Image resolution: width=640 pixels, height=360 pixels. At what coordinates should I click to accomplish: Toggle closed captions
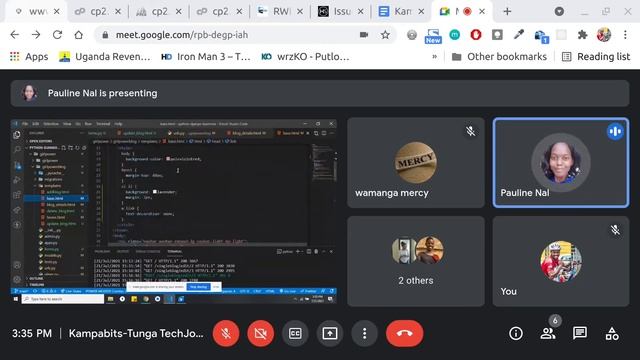coord(295,333)
